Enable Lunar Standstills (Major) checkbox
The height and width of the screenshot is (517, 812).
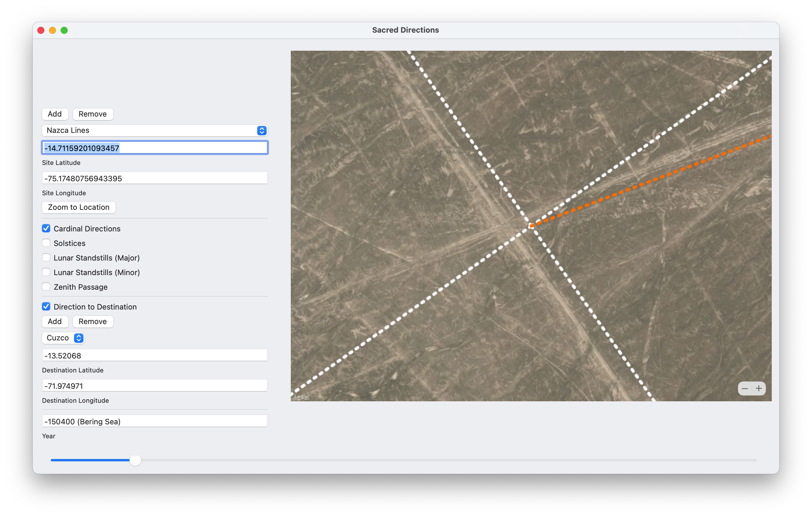[x=46, y=258]
